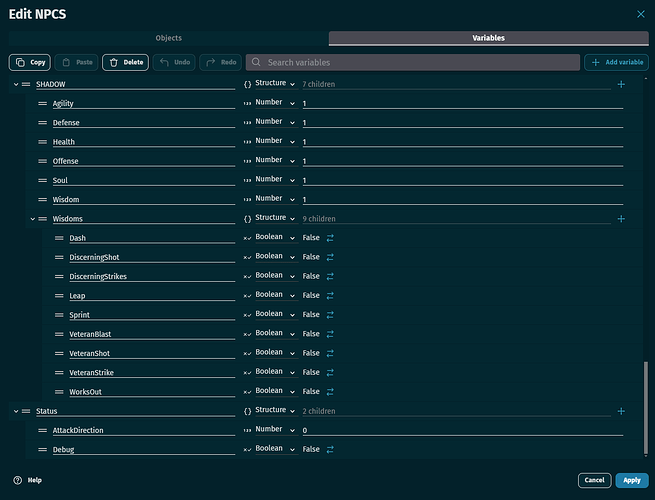Click the drag handle for the AttackDirection row
This screenshot has width=655, height=500.
(x=43, y=430)
